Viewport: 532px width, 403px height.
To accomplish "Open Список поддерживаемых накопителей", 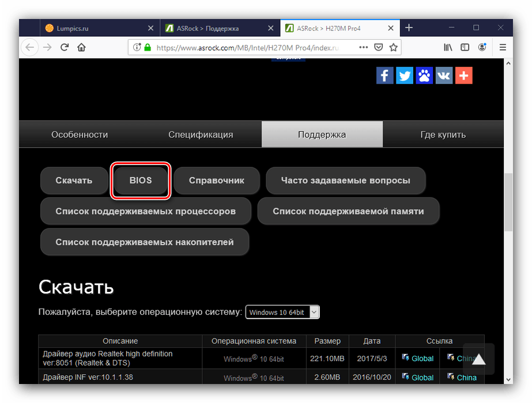I will tap(145, 242).
